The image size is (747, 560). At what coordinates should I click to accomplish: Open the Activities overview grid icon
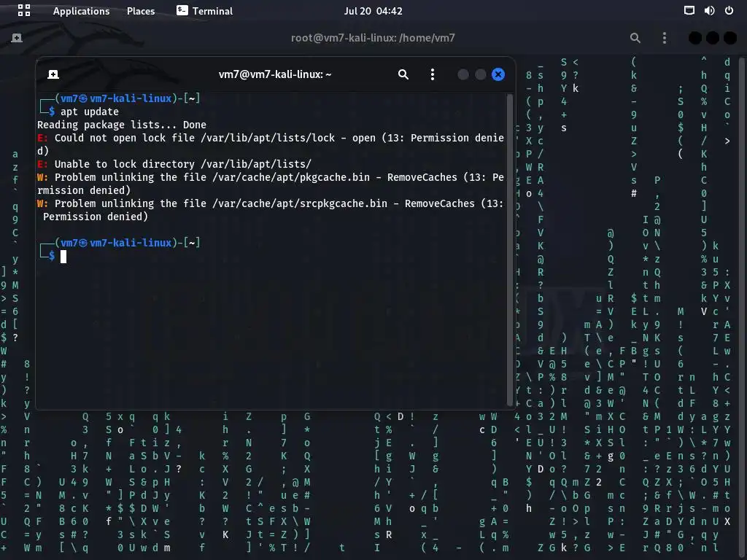[24, 10]
